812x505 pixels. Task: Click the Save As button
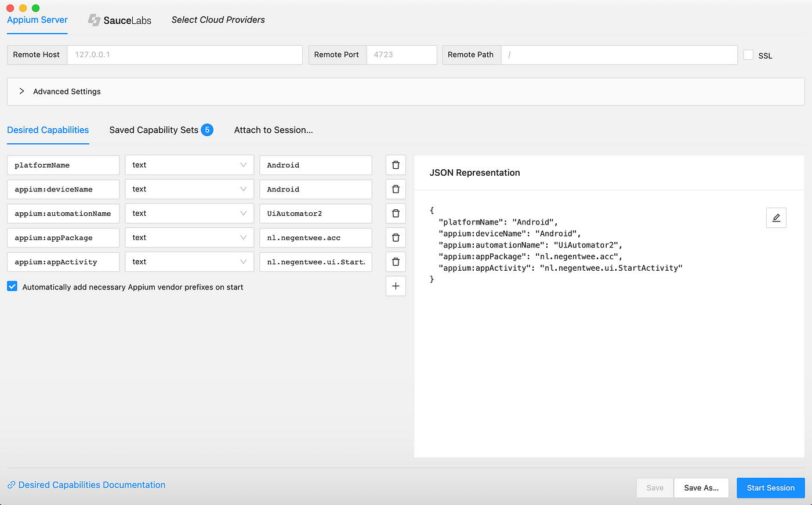[701, 488]
